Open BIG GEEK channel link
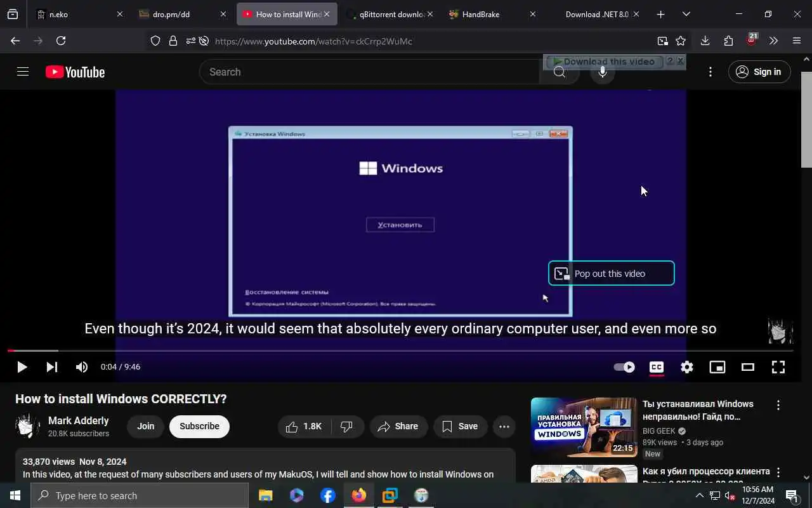 (x=659, y=431)
